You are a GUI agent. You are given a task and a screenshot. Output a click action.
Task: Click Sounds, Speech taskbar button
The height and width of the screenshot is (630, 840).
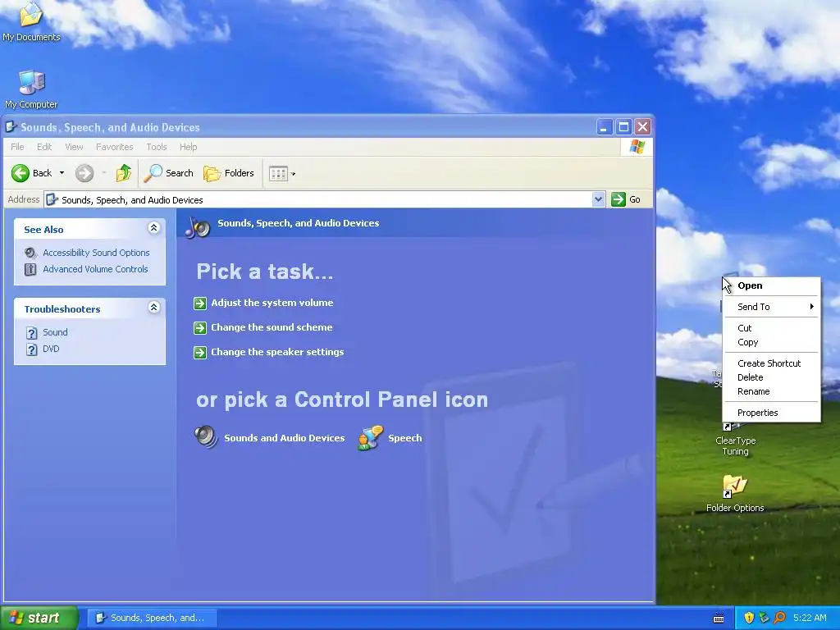tap(152, 618)
